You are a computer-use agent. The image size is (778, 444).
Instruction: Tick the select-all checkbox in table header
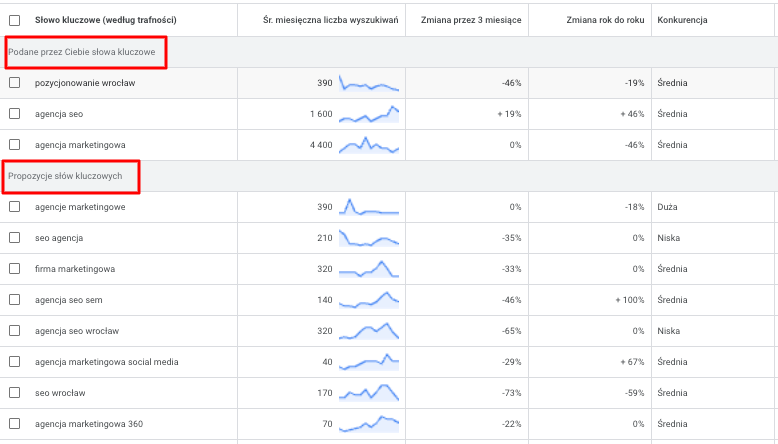(x=14, y=20)
